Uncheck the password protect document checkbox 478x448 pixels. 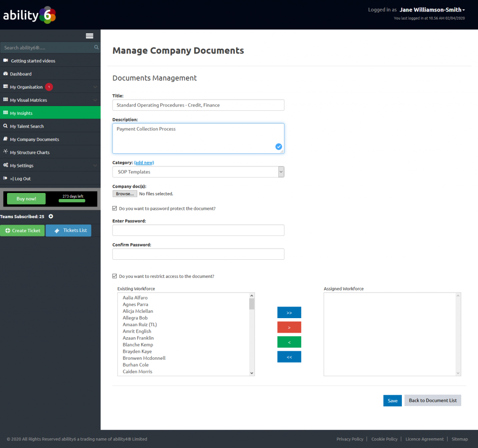(x=114, y=208)
